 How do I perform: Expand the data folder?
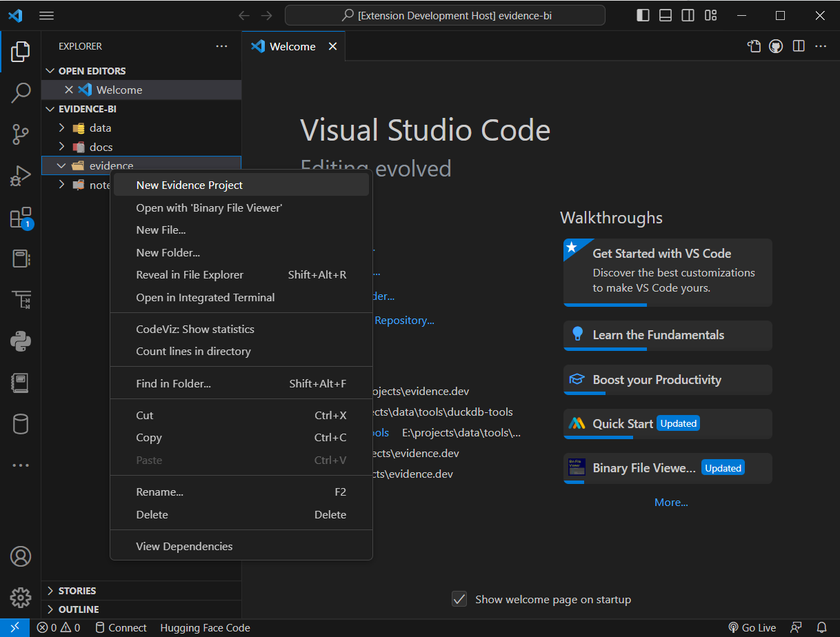click(61, 128)
